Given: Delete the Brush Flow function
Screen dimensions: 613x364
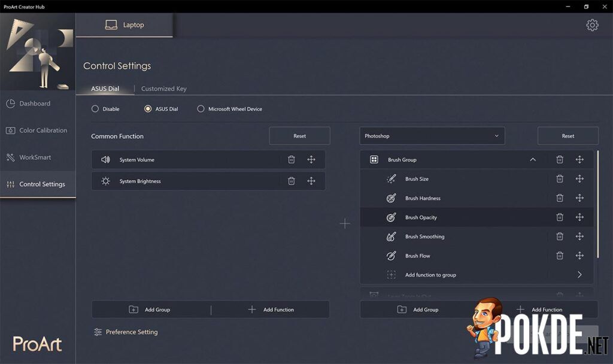Looking at the screenshot, I should 560,255.
